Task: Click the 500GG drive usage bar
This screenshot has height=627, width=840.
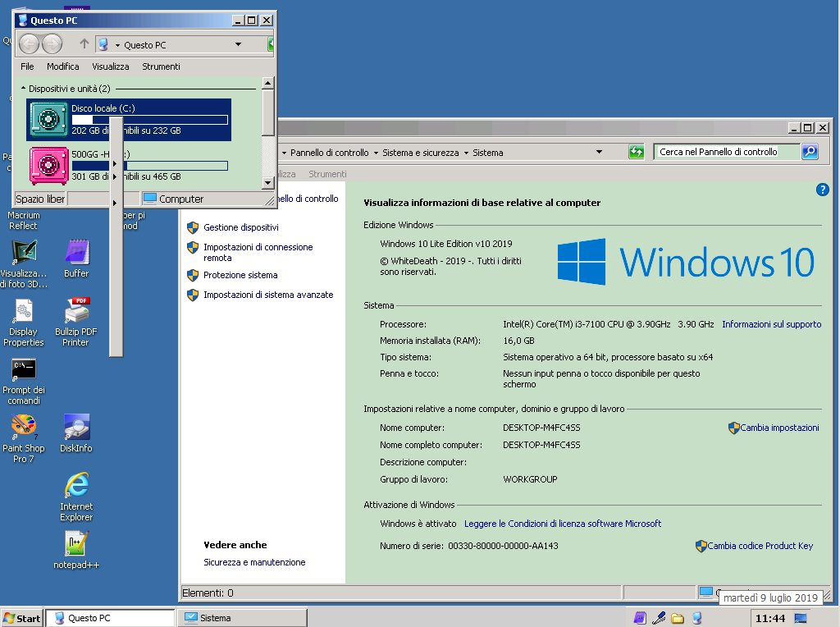Action: tap(150, 166)
